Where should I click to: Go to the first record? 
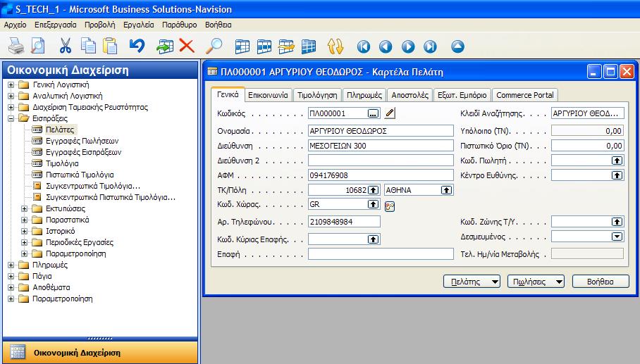pos(363,46)
